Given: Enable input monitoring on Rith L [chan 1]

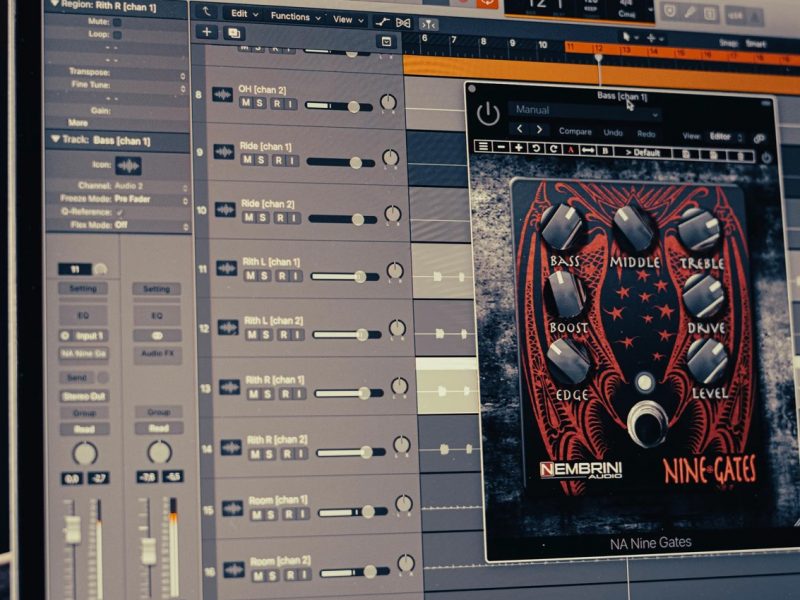Looking at the screenshot, I should [x=296, y=277].
